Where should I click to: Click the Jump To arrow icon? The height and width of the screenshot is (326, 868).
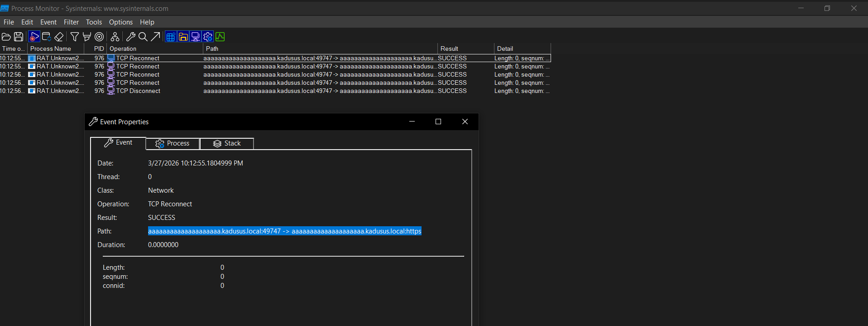(155, 37)
